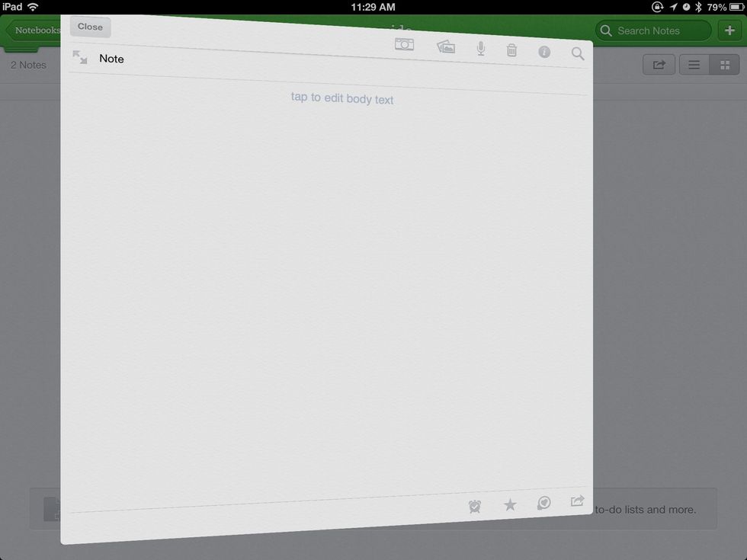Tap the Wi-Fi indicator in the status bar

tap(31, 6)
